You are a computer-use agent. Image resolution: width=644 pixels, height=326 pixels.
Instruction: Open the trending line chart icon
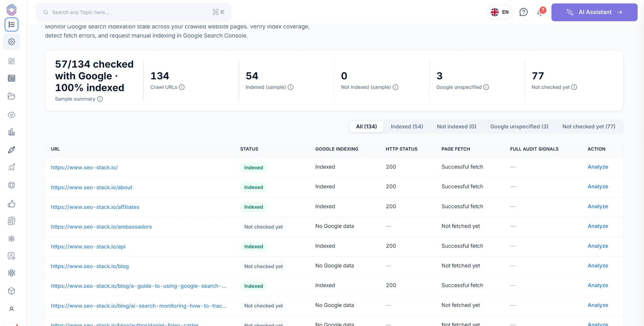(12, 167)
